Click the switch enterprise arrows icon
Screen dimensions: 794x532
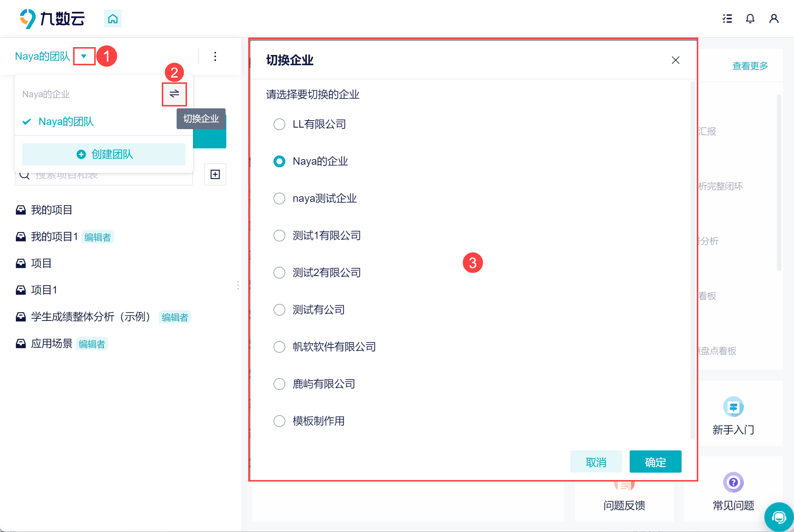174,94
